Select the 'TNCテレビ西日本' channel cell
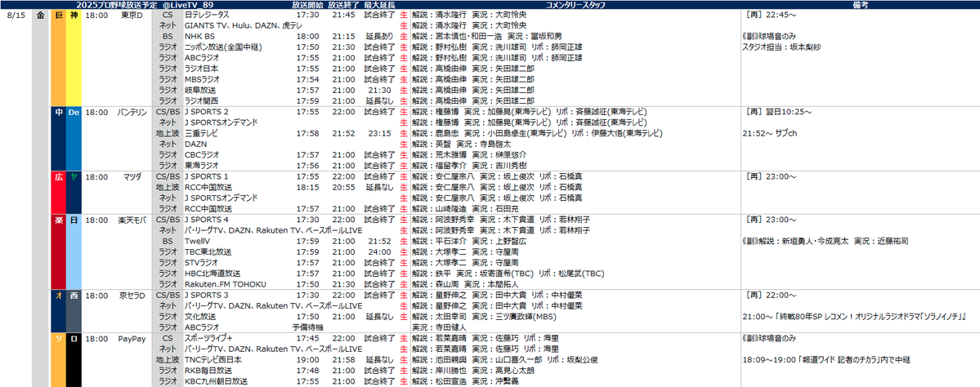980x387 pixels. click(x=213, y=360)
